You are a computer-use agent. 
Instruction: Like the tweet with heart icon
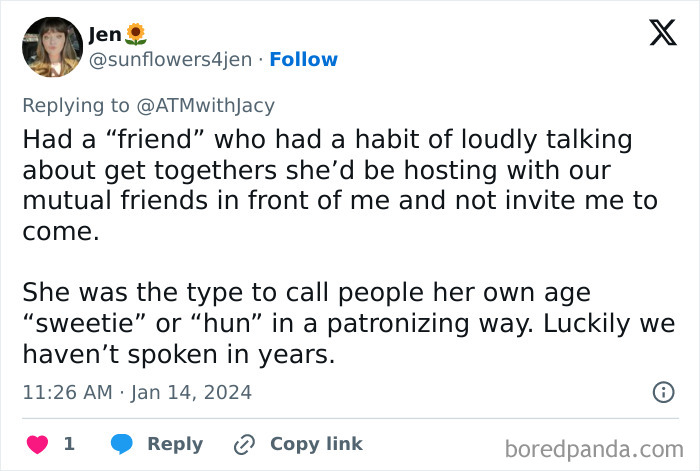[x=38, y=444]
